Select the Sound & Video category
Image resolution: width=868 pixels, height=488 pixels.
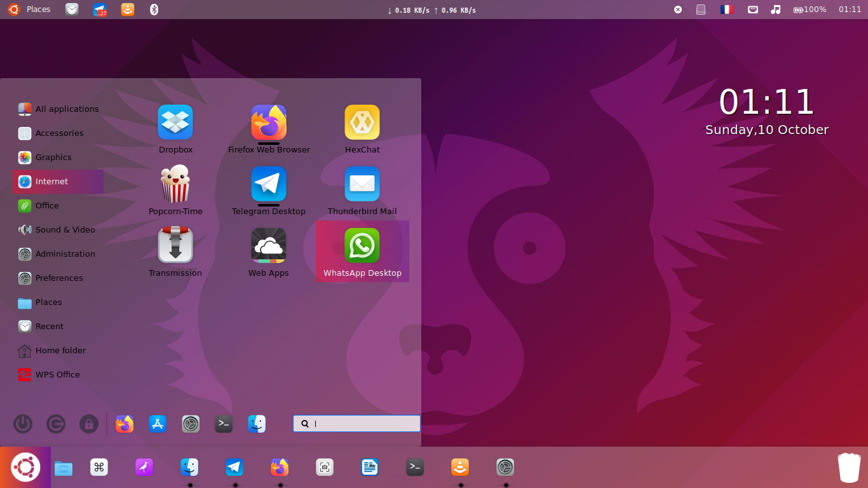(x=58, y=230)
